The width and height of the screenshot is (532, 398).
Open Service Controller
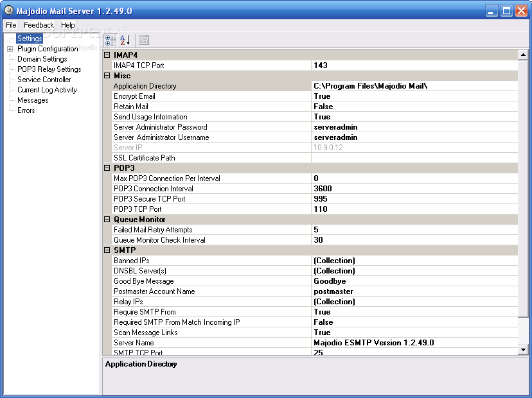pyautogui.click(x=44, y=80)
